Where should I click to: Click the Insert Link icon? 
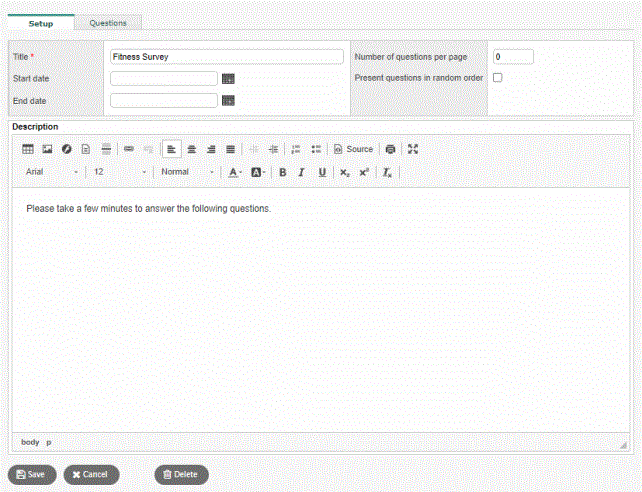129,149
